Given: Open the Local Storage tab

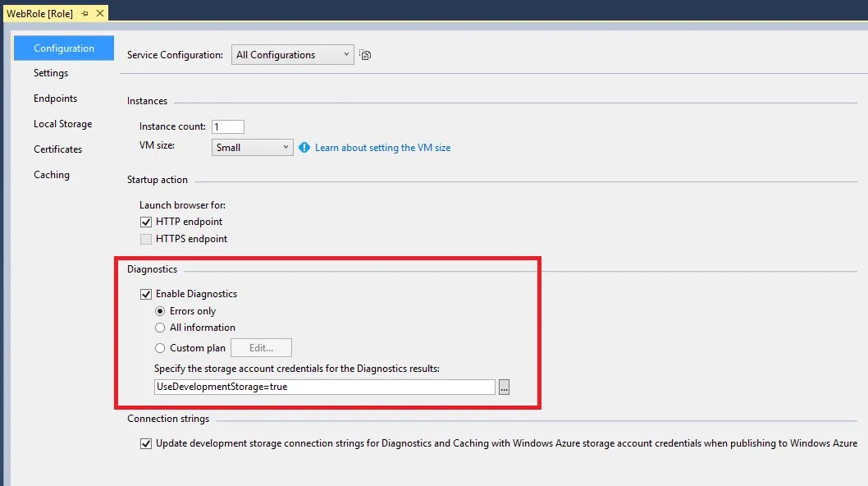Looking at the screenshot, I should click(x=62, y=124).
